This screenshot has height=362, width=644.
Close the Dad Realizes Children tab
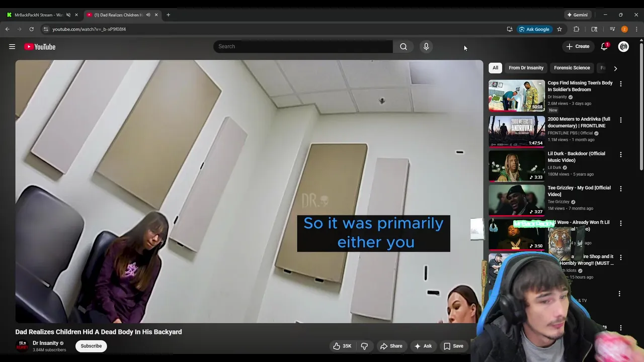click(156, 15)
